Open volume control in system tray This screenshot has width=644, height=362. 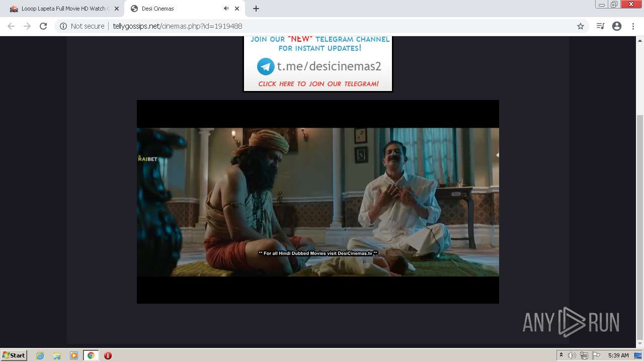pyautogui.click(x=572, y=355)
